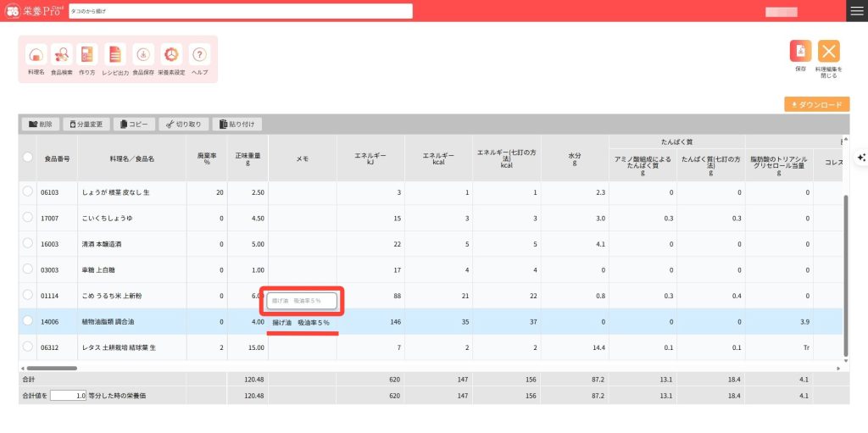Viewport: 868px width, 433px height.
Task: Click the 保存 save icon
Action: tap(800, 52)
